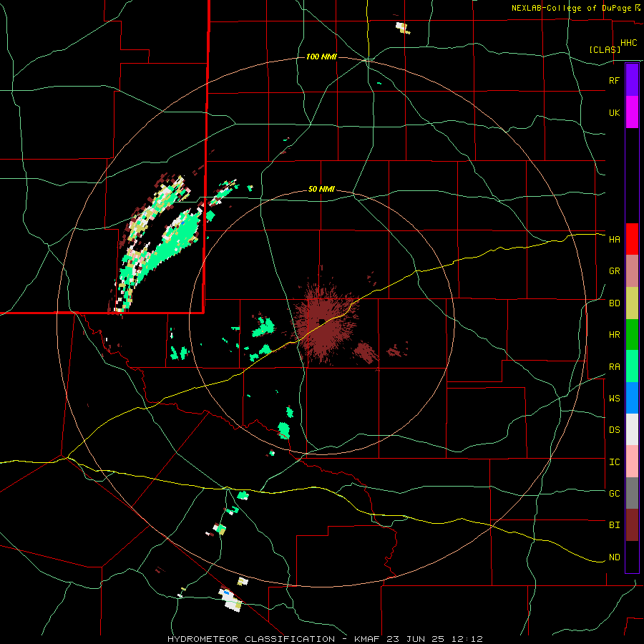Screen dimensions: 644x644
Task: Select the BD big drops legend color
Action: click(632, 303)
